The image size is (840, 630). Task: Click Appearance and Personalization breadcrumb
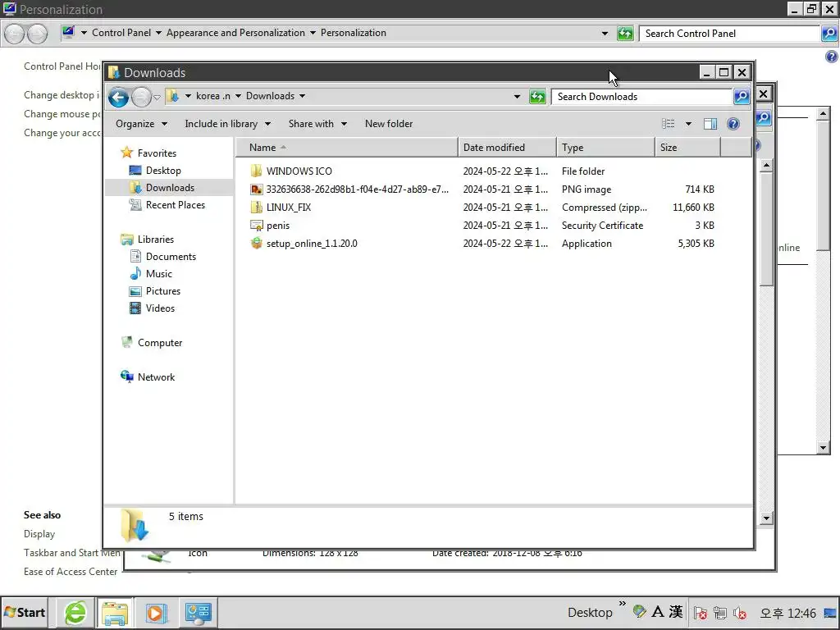(x=235, y=33)
